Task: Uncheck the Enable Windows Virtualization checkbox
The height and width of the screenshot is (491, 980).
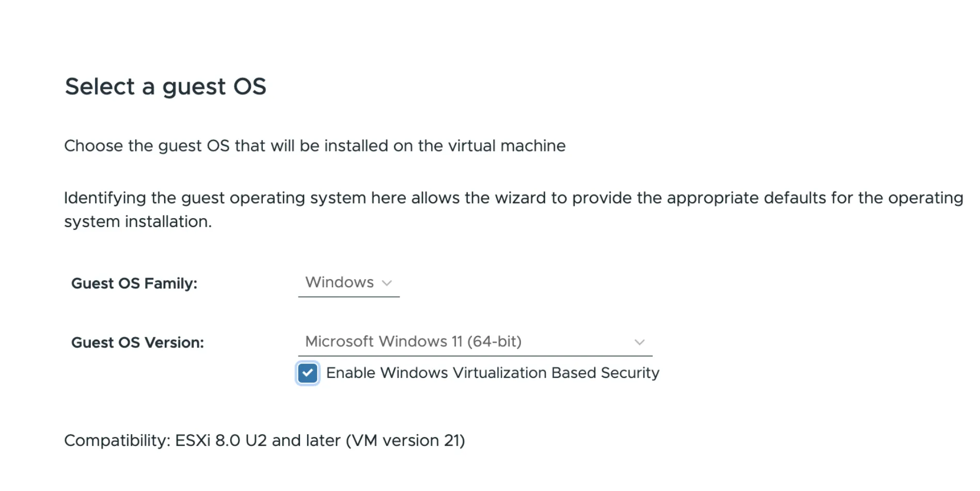Action: (308, 373)
